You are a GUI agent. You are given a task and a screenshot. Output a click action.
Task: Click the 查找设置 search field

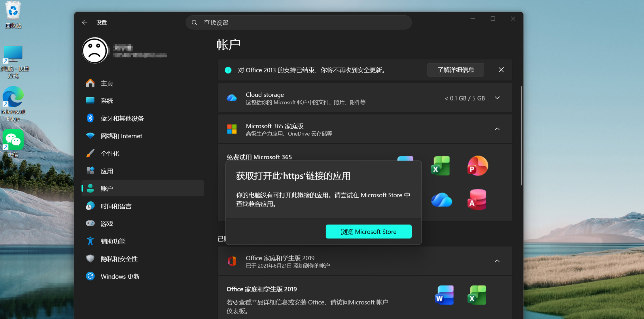(x=299, y=23)
